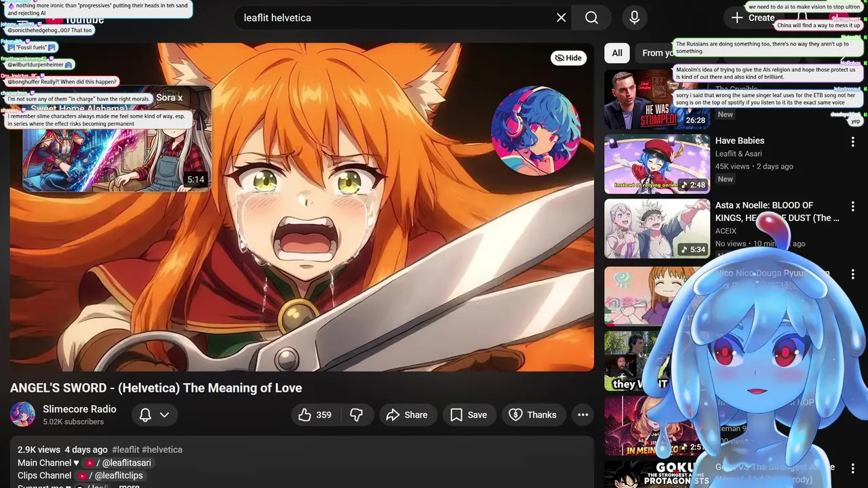Activate voice search microphone icon

pos(634,18)
